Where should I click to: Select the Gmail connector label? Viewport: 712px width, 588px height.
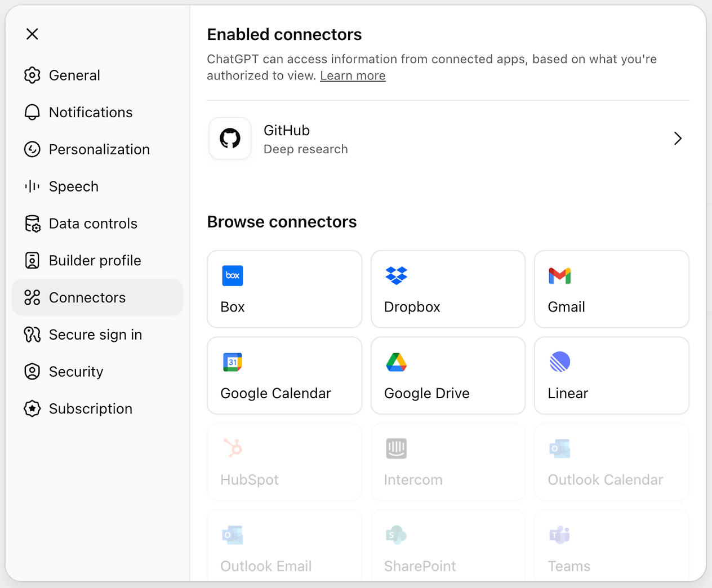tap(566, 307)
